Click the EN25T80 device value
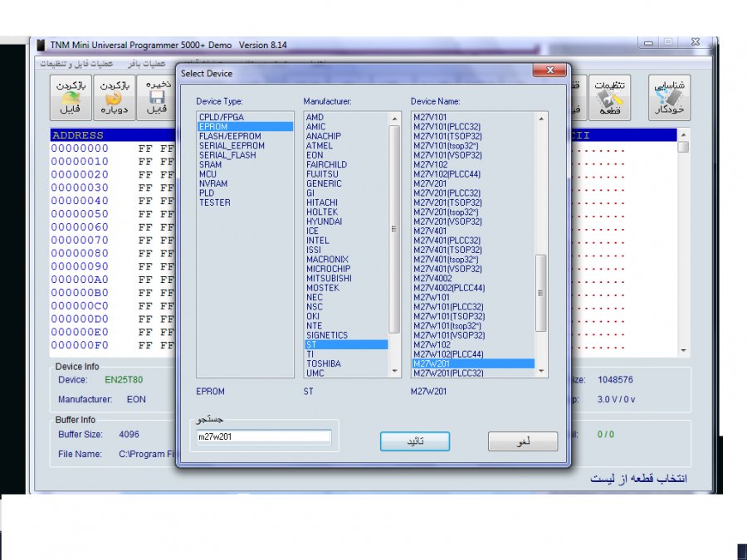Image resolution: width=747 pixels, height=560 pixels. pyautogui.click(x=124, y=380)
